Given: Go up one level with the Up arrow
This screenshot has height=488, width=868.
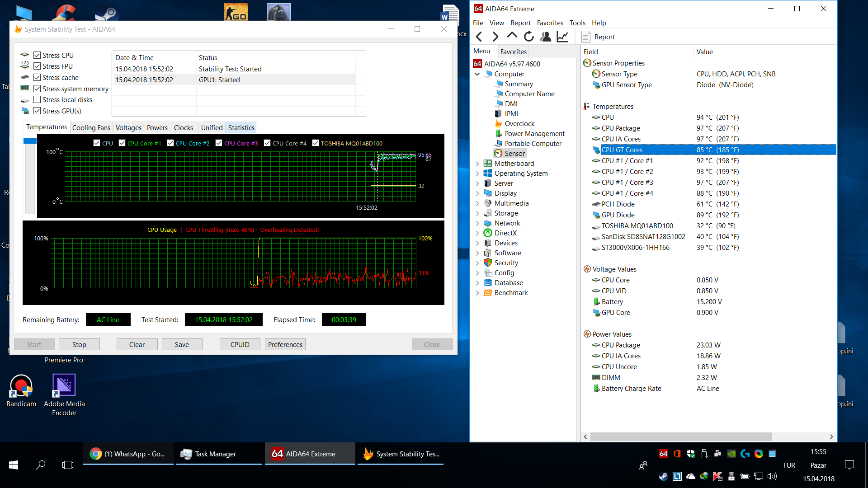Looking at the screenshot, I should pos(512,37).
